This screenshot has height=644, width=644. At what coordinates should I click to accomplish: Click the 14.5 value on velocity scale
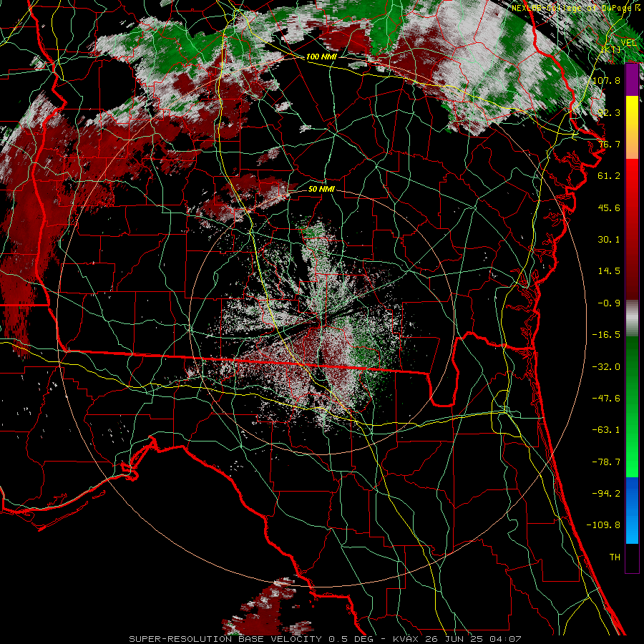click(609, 271)
